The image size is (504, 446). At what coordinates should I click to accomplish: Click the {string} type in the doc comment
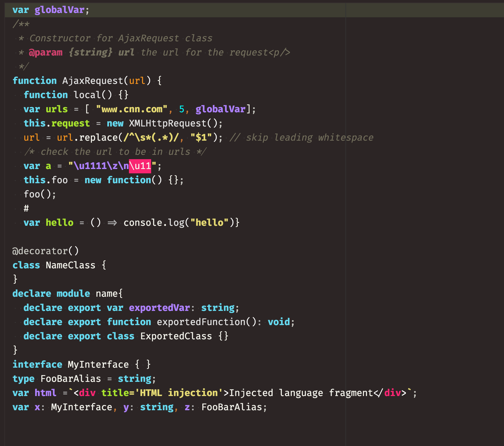click(91, 52)
